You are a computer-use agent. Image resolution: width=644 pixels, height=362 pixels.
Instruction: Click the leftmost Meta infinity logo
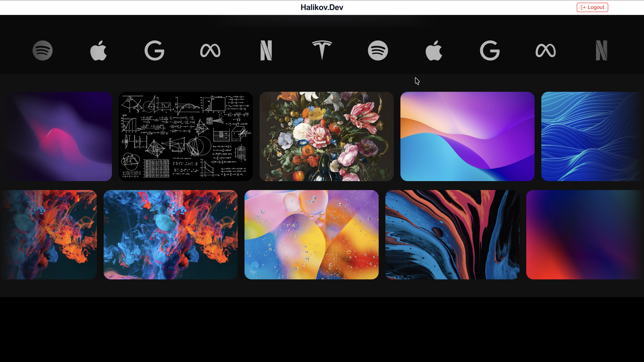click(x=210, y=50)
